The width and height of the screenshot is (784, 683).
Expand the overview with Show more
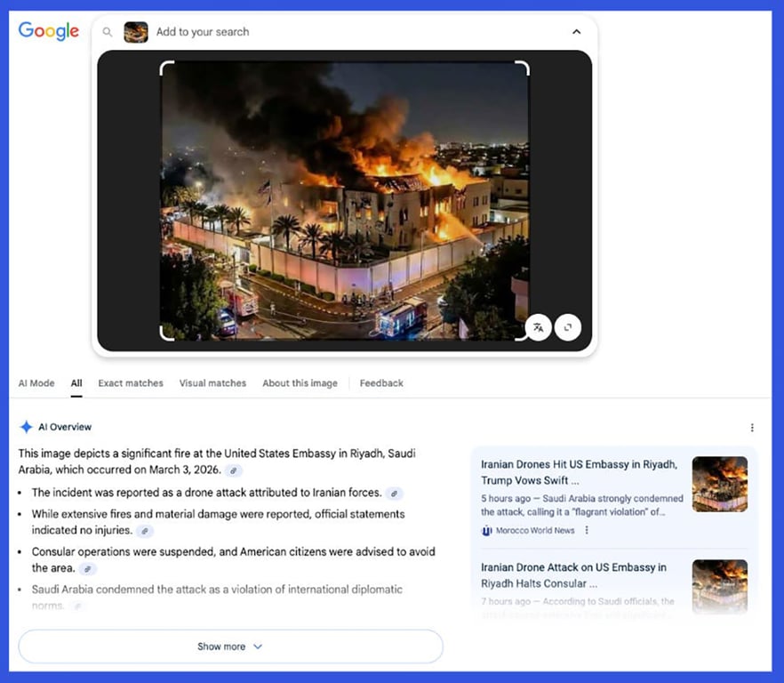tap(230, 647)
